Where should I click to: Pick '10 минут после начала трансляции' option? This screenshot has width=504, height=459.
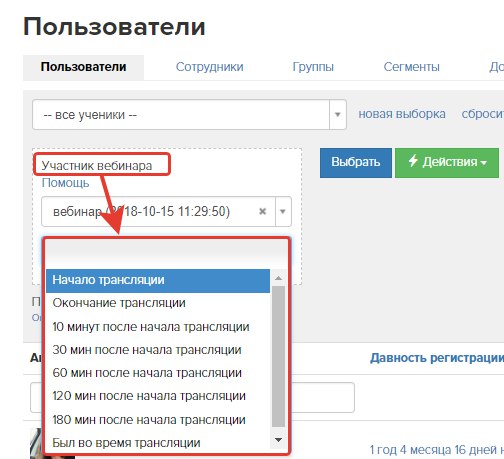(158, 327)
